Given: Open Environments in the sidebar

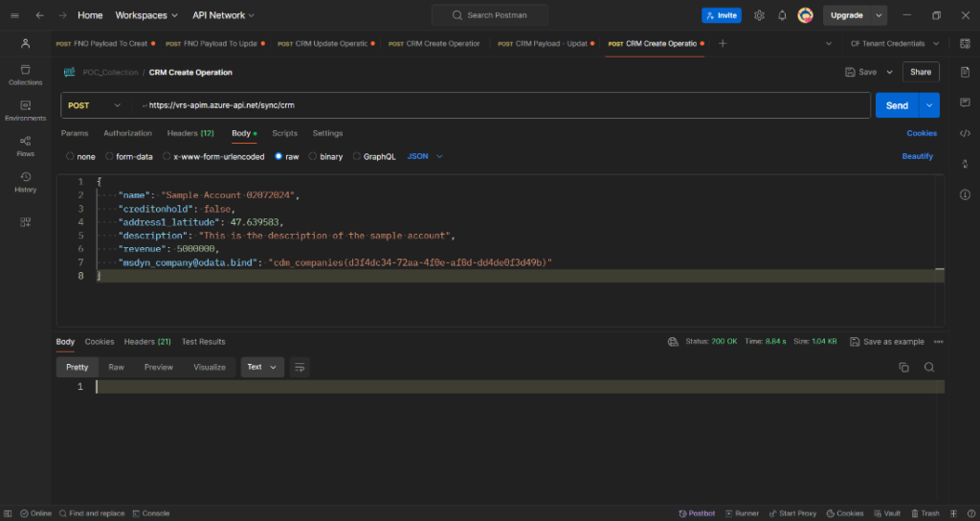Looking at the screenshot, I should point(26,111).
